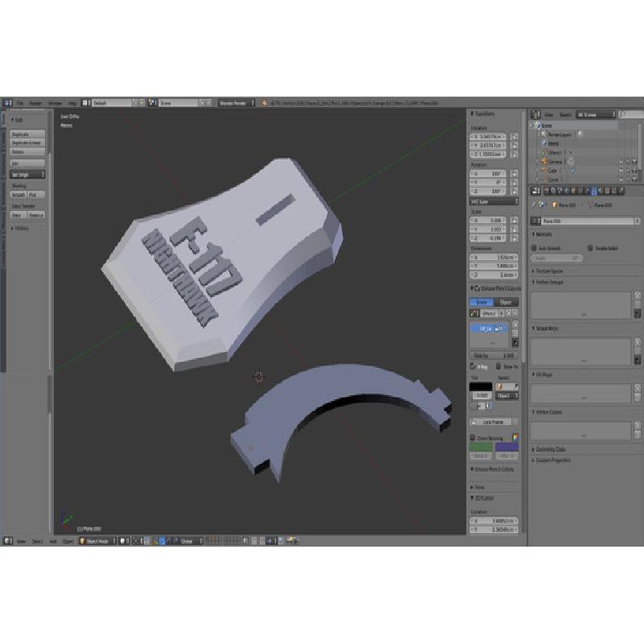Toggle lock on Location Y
This screenshot has height=644, width=644.
point(514,146)
